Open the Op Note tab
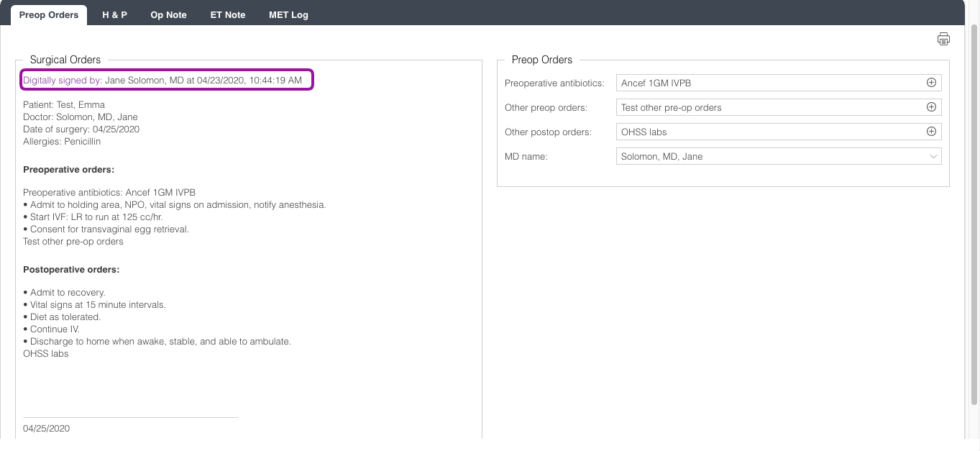Viewport: 980px width, 451px height. tap(168, 15)
